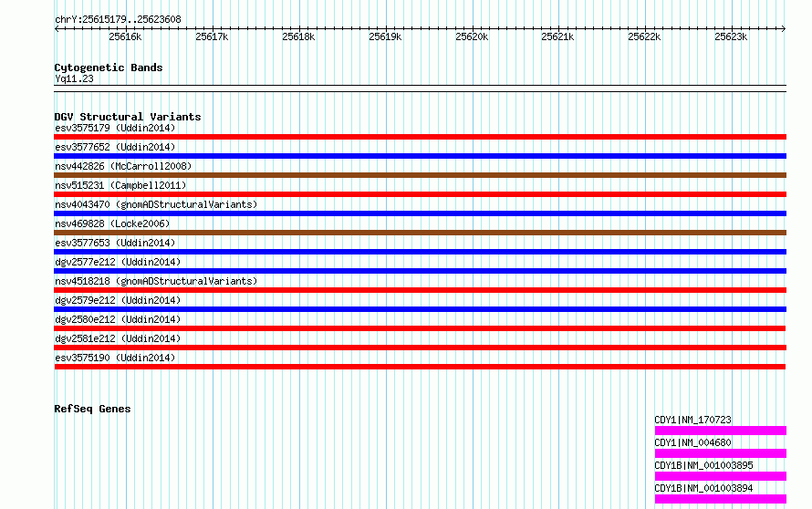The image size is (812, 509).
Task: Click the 25619k ruler tick label
Action: (385, 36)
